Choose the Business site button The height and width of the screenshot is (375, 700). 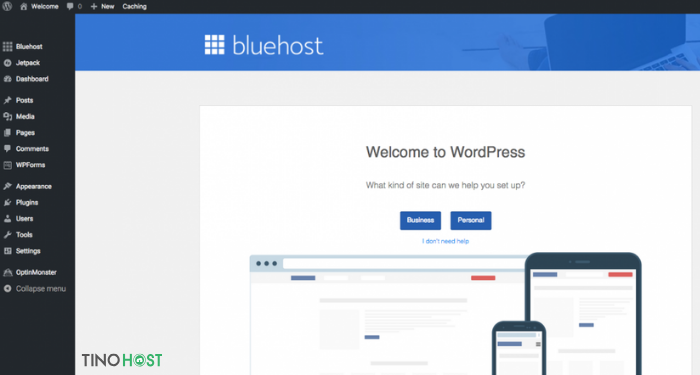click(x=421, y=221)
